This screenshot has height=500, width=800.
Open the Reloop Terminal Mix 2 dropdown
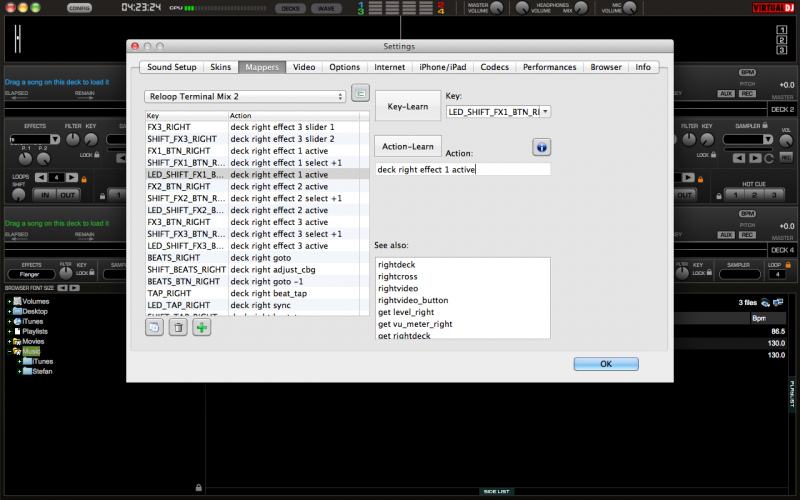[245, 96]
